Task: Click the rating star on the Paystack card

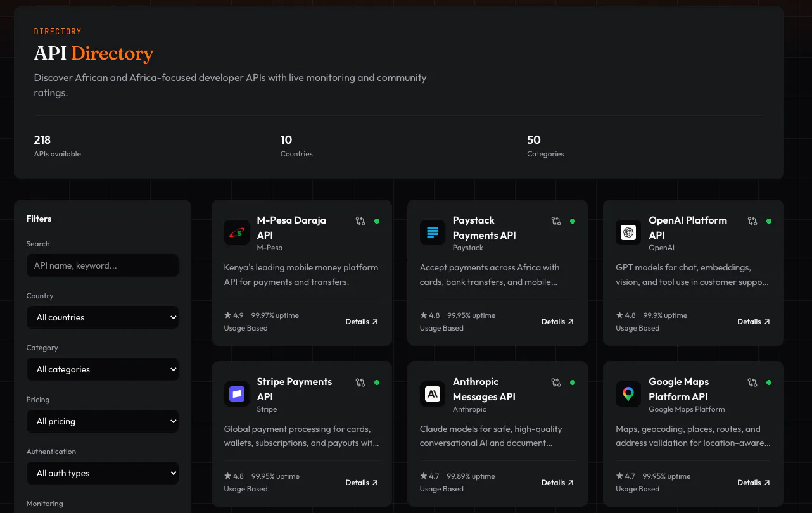Action: click(424, 315)
